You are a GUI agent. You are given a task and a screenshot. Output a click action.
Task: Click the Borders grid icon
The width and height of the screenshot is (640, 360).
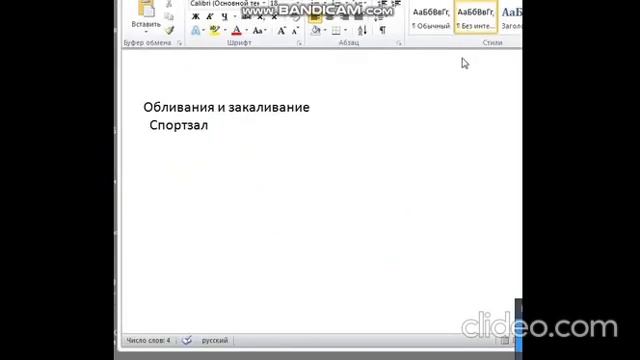pyautogui.click(x=336, y=31)
